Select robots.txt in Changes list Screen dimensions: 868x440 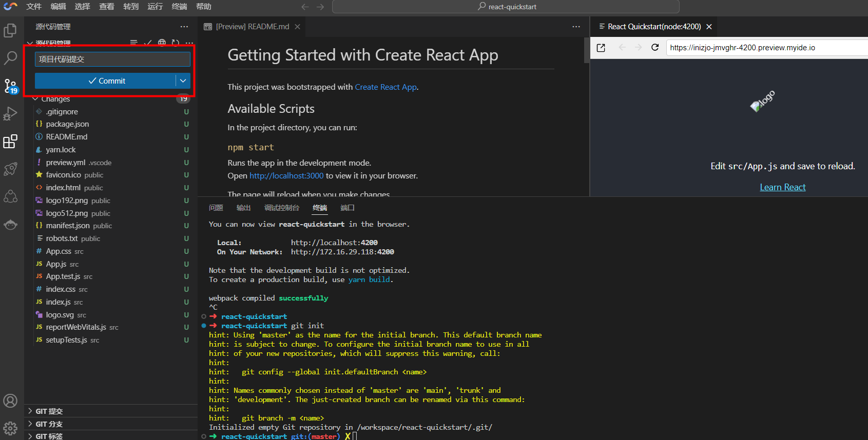point(111,238)
